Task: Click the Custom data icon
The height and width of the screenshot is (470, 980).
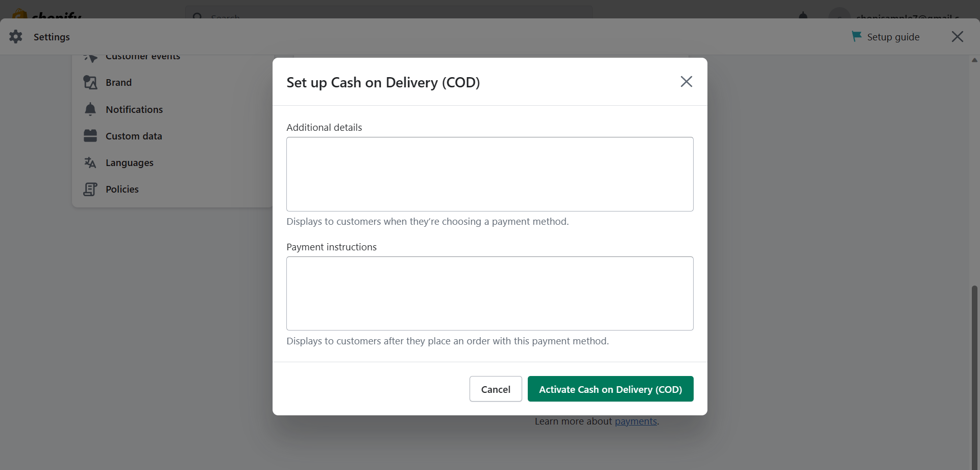Action: [x=90, y=136]
